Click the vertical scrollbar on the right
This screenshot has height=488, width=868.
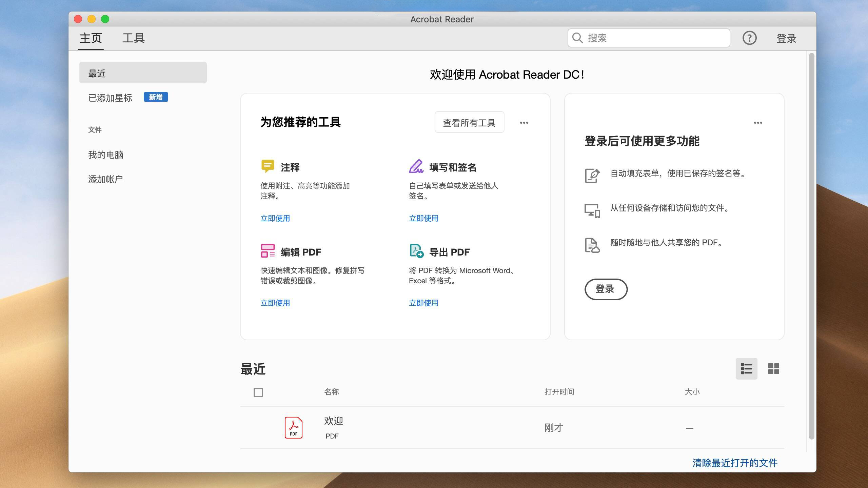[811, 246]
